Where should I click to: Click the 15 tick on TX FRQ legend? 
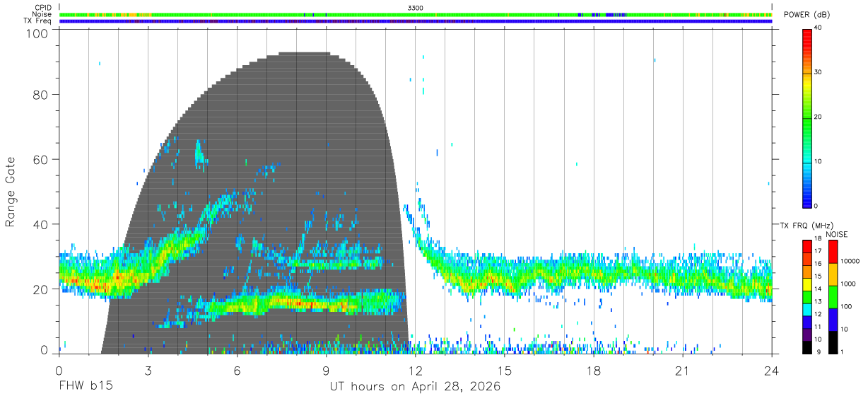coord(817,277)
